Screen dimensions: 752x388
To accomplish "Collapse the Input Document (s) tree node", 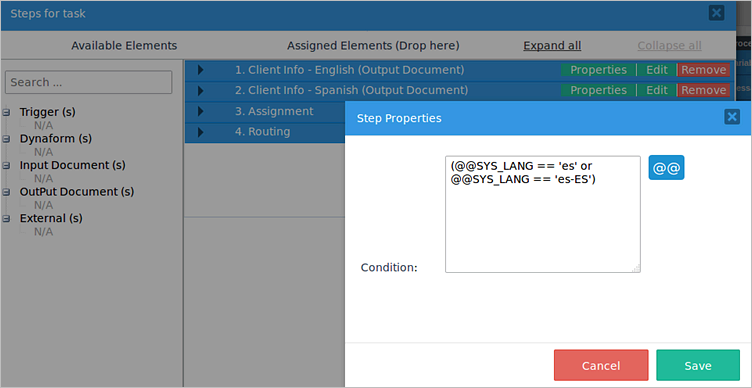I will (x=6, y=165).
